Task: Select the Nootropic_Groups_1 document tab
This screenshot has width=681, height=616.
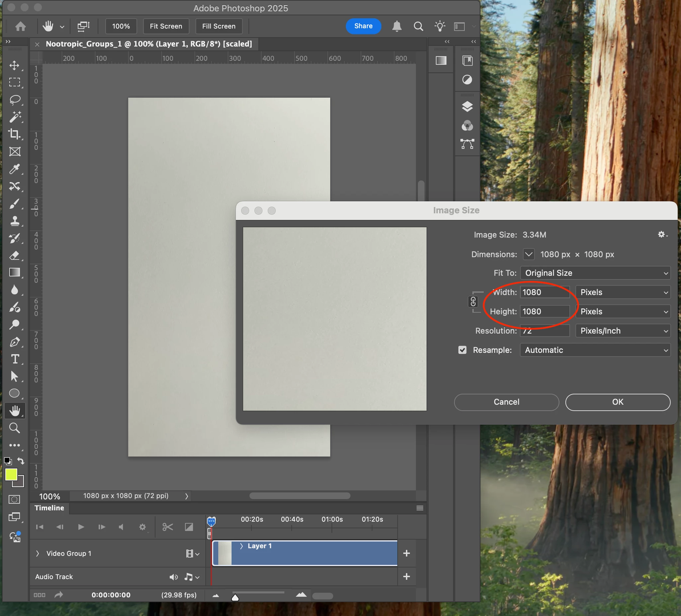Action: pyautogui.click(x=148, y=44)
